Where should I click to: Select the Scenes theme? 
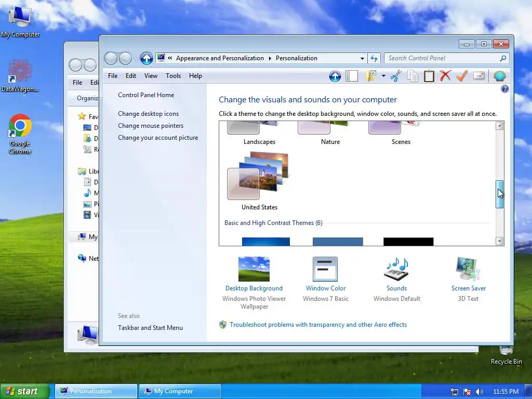coord(401,134)
